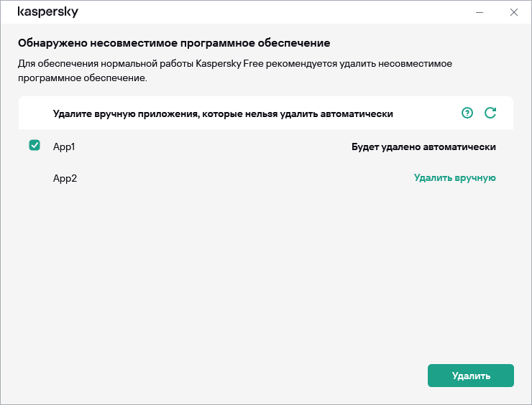The image size is (532, 405).
Task: Click blank footer area left of "Удалить"
Action: tap(216, 376)
